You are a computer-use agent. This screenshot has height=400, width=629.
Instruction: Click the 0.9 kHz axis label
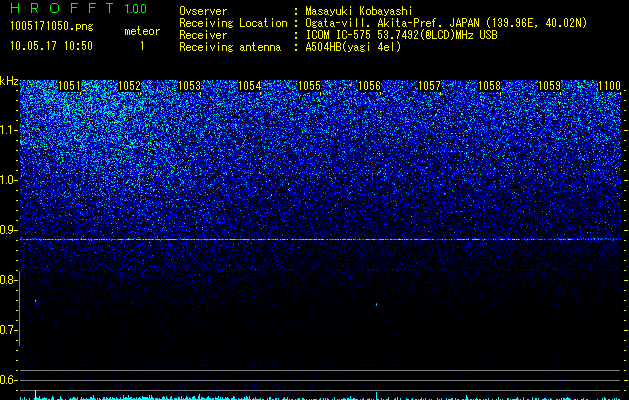click(8, 230)
